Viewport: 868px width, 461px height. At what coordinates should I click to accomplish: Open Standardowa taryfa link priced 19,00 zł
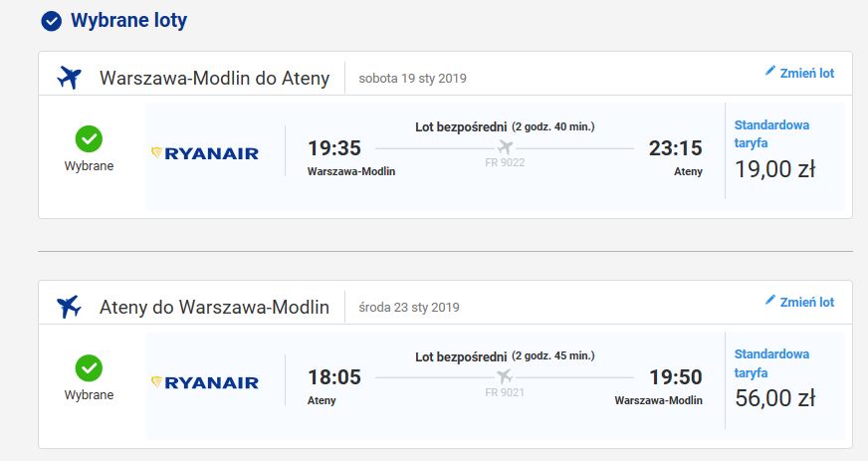pyautogui.click(x=771, y=134)
